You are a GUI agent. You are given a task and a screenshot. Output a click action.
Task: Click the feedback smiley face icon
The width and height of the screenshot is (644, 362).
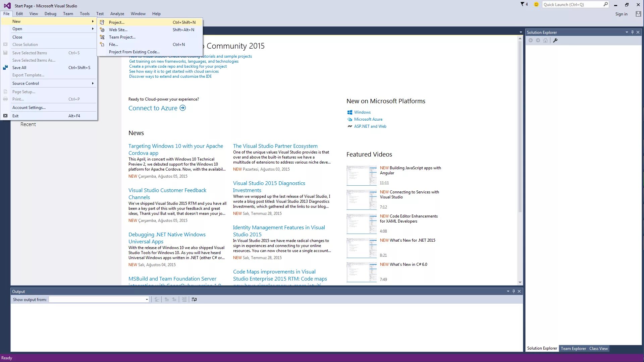coord(536,4)
